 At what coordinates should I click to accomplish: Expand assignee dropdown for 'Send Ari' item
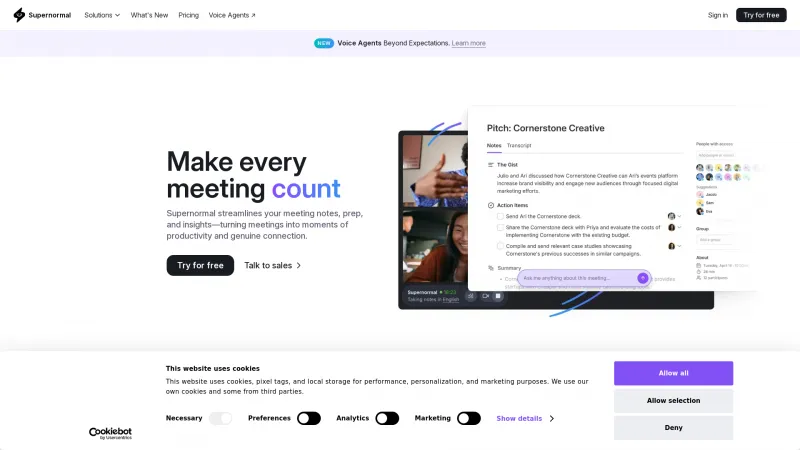[x=679, y=216]
